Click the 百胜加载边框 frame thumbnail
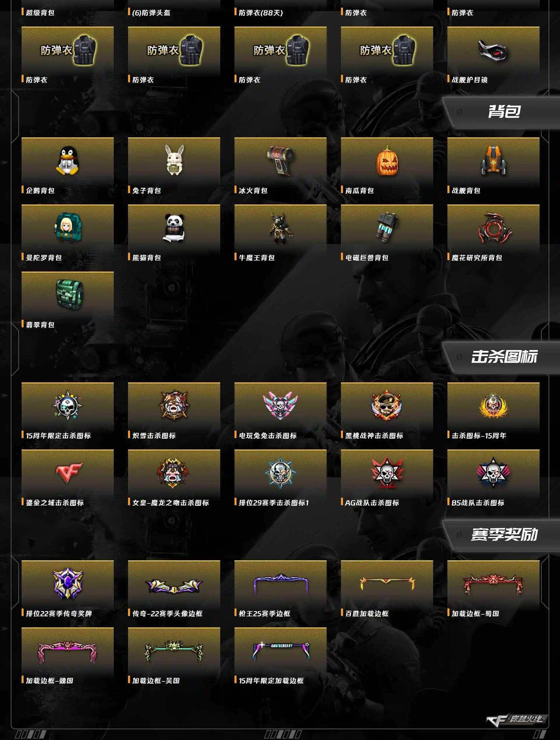Image resolution: width=560 pixels, height=740 pixels. click(387, 582)
